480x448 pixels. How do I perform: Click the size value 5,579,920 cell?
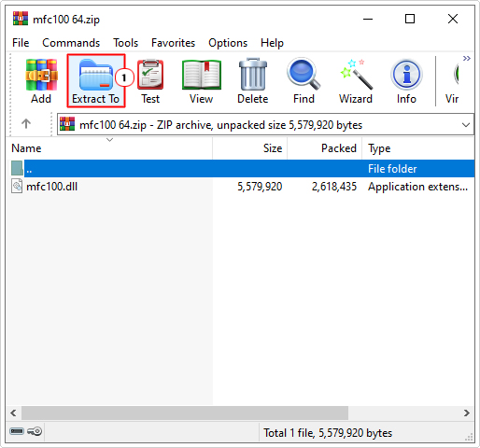[x=260, y=187]
